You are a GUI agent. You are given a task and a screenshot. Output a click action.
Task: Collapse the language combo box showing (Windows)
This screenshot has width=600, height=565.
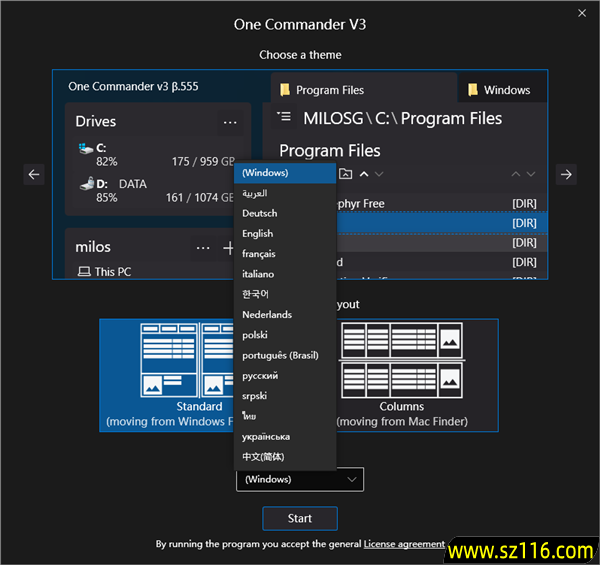pos(300,480)
